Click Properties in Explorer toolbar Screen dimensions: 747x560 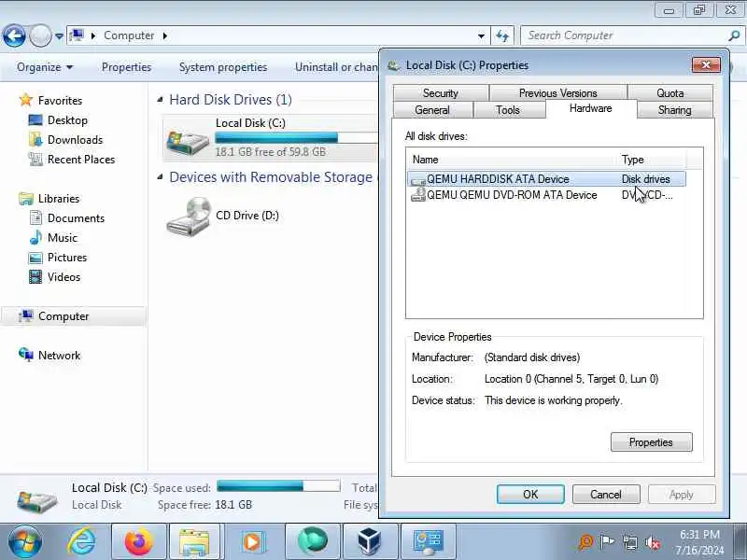126,67
